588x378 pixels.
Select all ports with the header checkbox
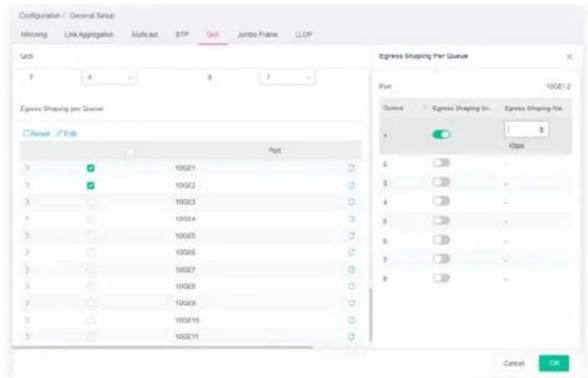click(x=130, y=152)
